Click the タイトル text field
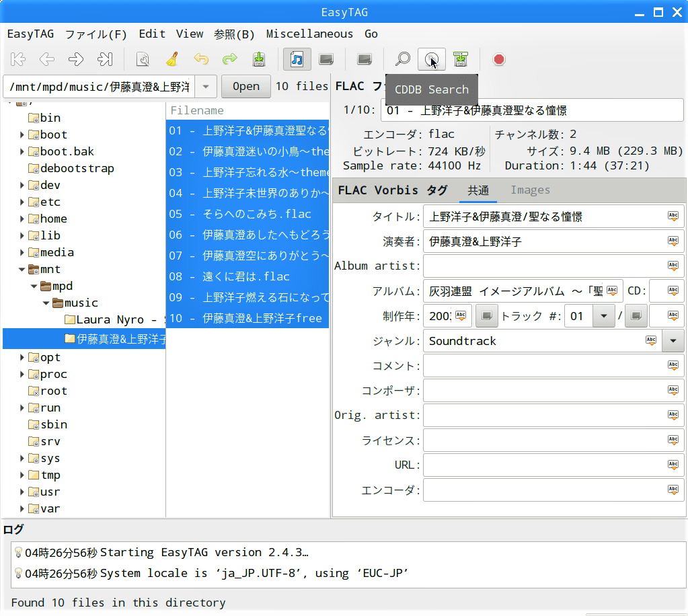Viewport: 688px width, 616px height. (553, 217)
